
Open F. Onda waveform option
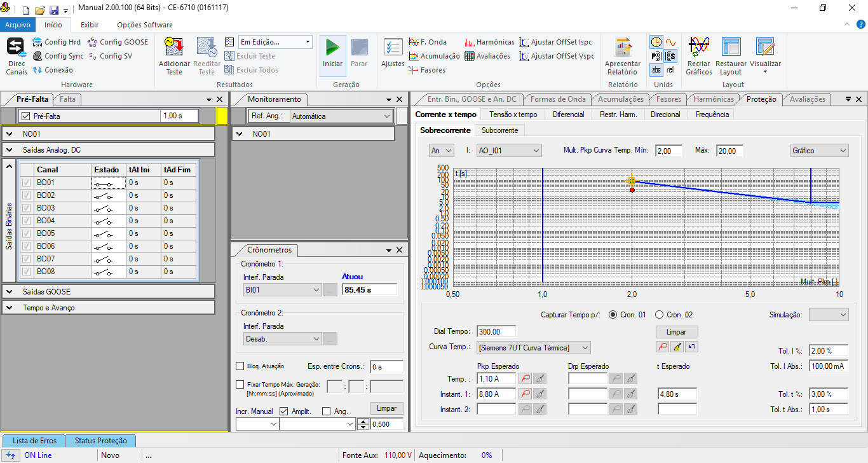click(x=428, y=42)
